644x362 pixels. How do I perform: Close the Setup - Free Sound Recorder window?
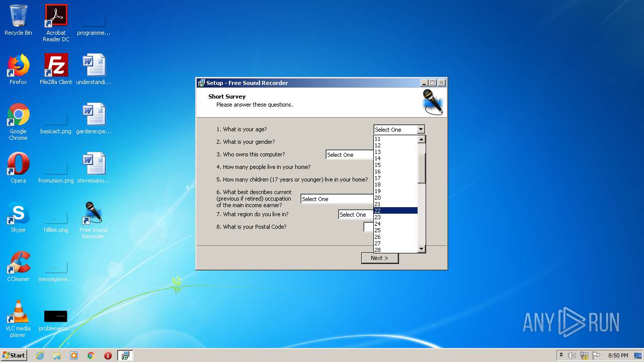coord(441,83)
